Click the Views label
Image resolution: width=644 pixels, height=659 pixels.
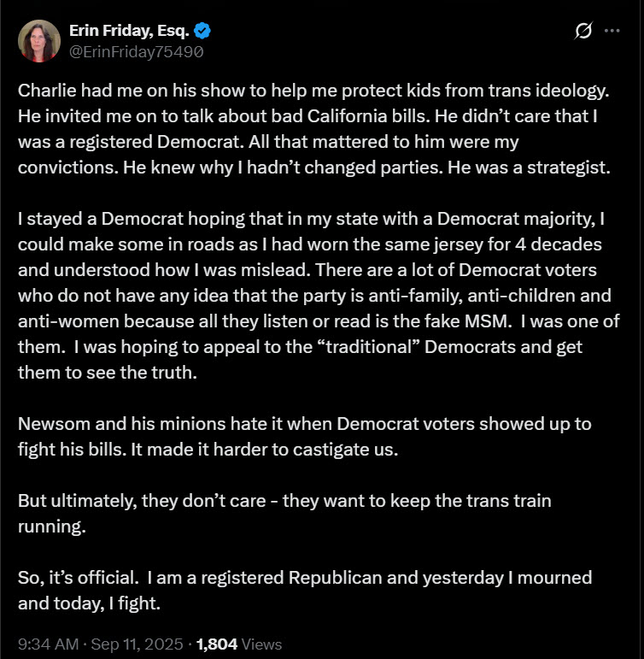(261, 644)
